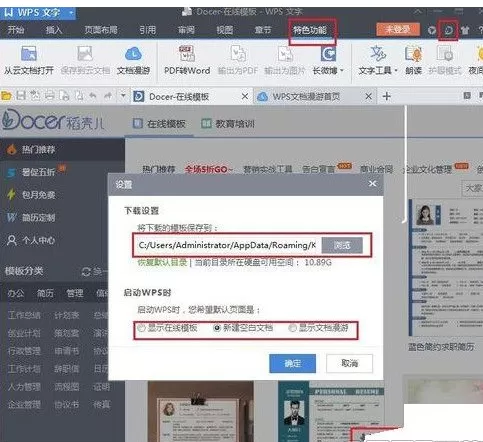Switch to the 开始 ribbon tab
Image resolution: width=483 pixels, height=442 pixels.
(16, 30)
